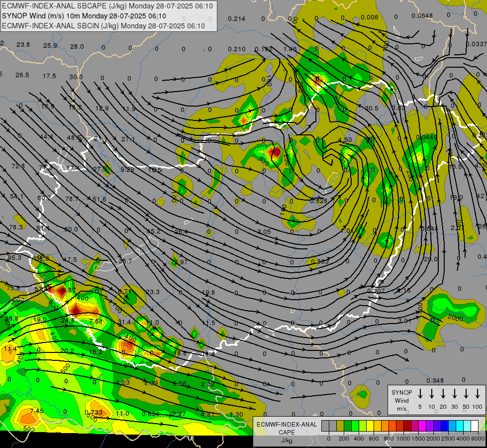
Task: Click the map value 78.7
Action: click(72, 199)
